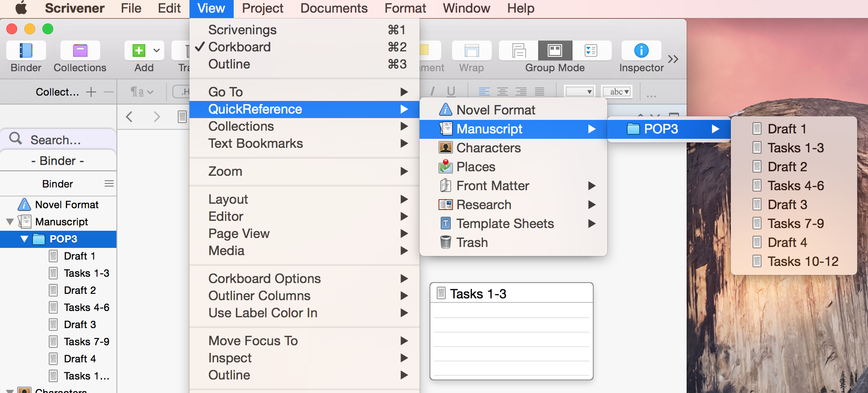
Task: Click into the Search field
Action: [58, 140]
